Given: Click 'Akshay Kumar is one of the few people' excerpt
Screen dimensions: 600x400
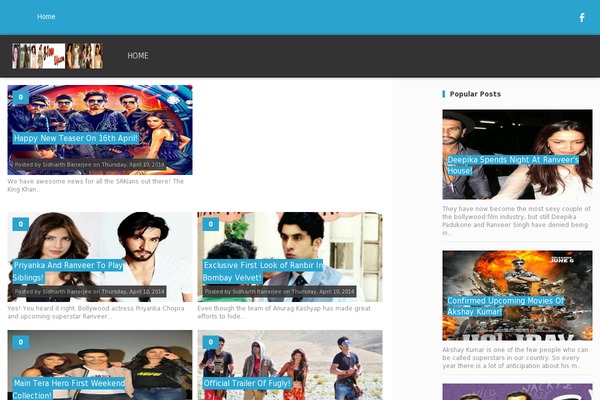Looking at the screenshot, I should tap(515, 358).
